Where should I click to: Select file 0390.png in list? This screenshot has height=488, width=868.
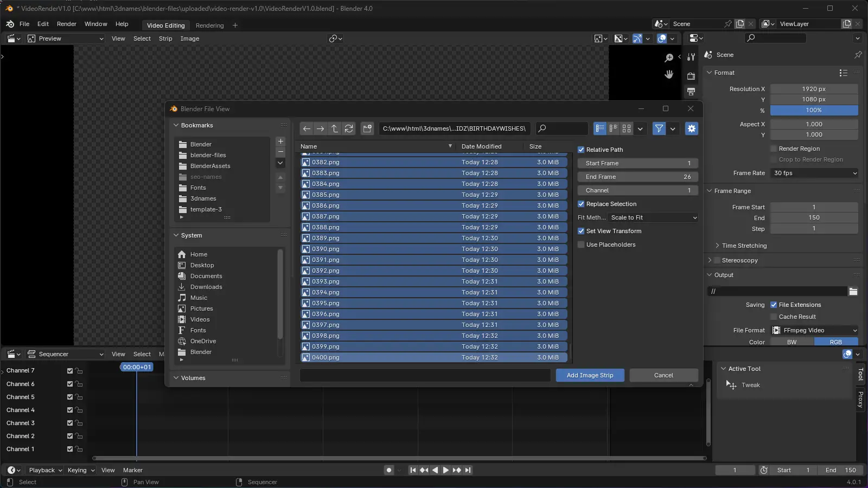tap(434, 249)
